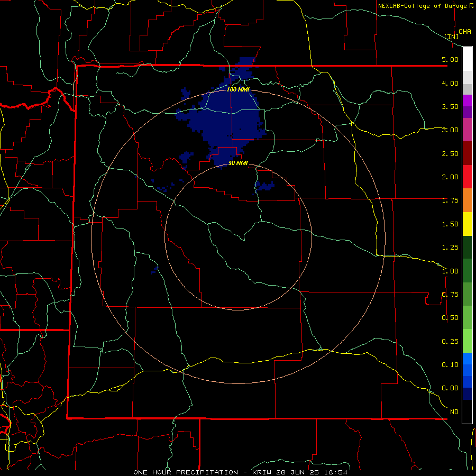This screenshot has width=476, height=476.
Task: Click the 0.25 legend value
Action: tap(450, 342)
